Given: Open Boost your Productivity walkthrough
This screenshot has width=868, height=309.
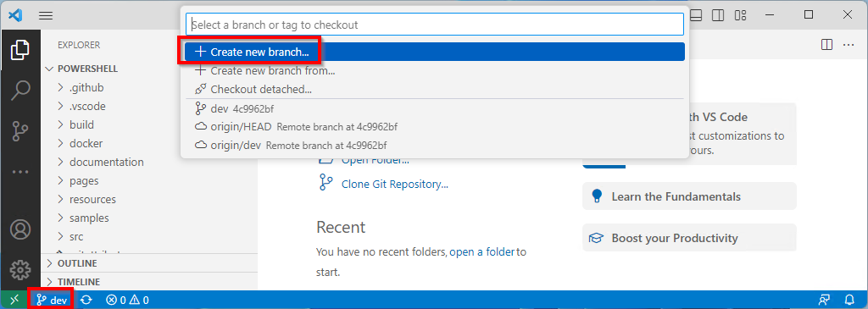Looking at the screenshot, I should coord(689,238).
